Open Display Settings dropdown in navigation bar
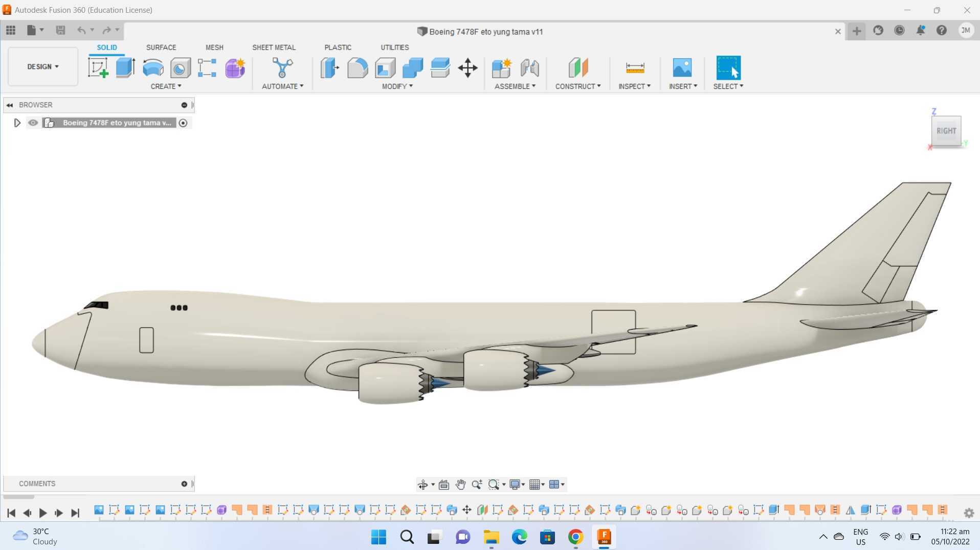980x550 pixels. click(517, 485)
